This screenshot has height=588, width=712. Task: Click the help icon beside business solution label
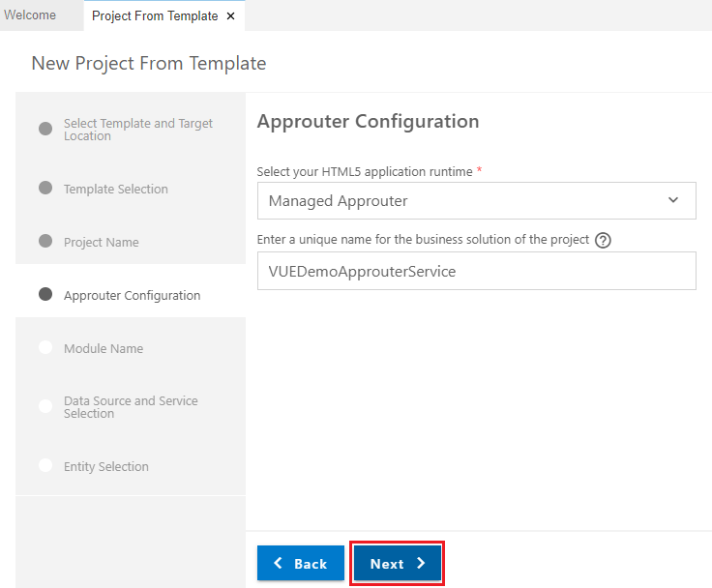coord(603,241)
